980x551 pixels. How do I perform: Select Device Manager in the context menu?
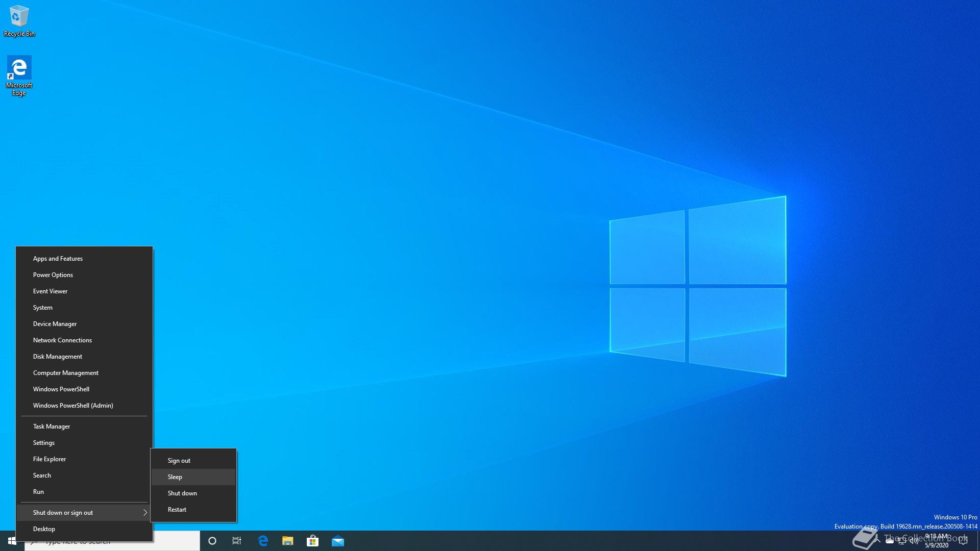pyautogui.click(x=55, y=324)
